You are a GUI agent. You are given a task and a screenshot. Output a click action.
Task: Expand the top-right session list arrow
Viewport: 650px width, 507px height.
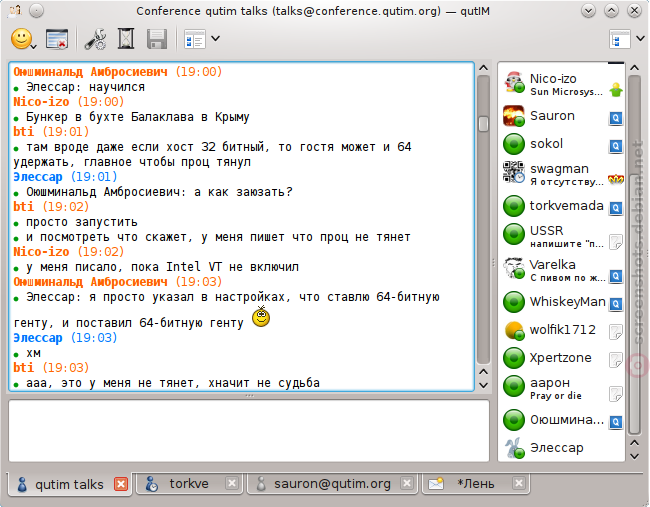point(640,39)
